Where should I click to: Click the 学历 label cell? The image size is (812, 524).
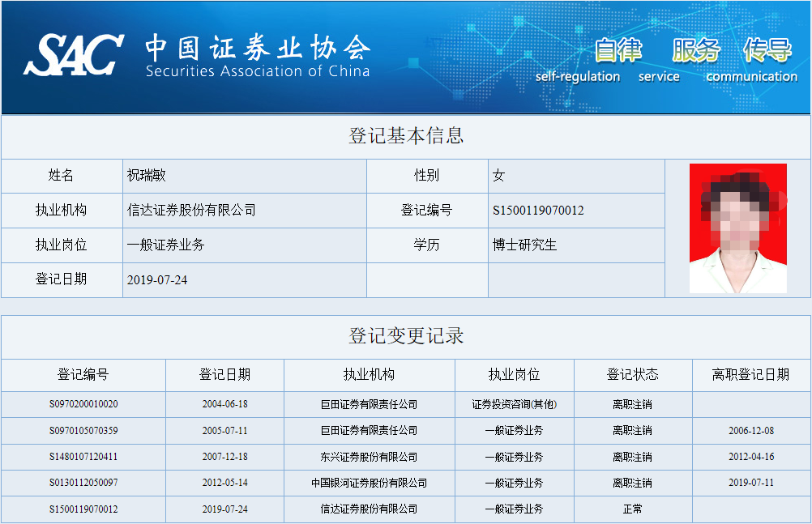[427, 245]
